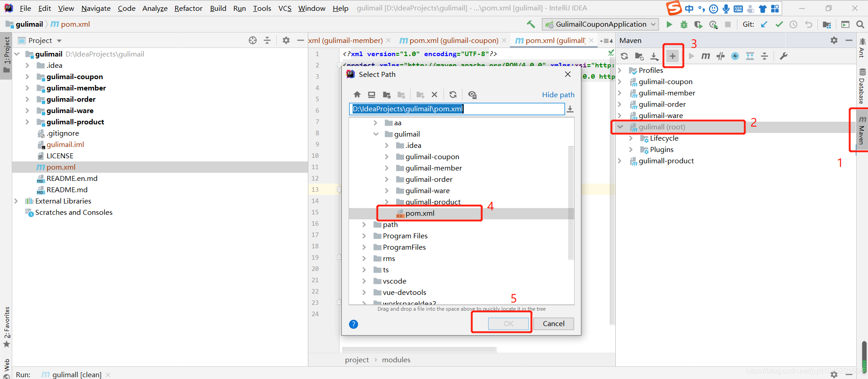868x379 pixels.
Task: Collapse gulimall (root) in Maven panel
Action: [x=620, y=127]
